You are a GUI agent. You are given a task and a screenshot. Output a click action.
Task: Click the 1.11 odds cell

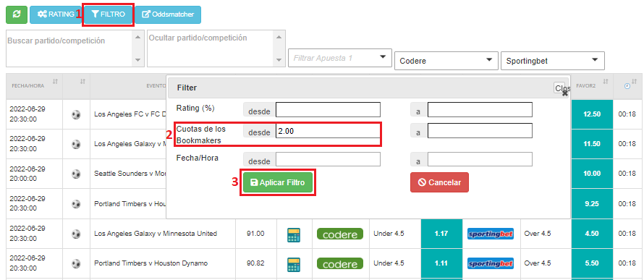point(441,263)
